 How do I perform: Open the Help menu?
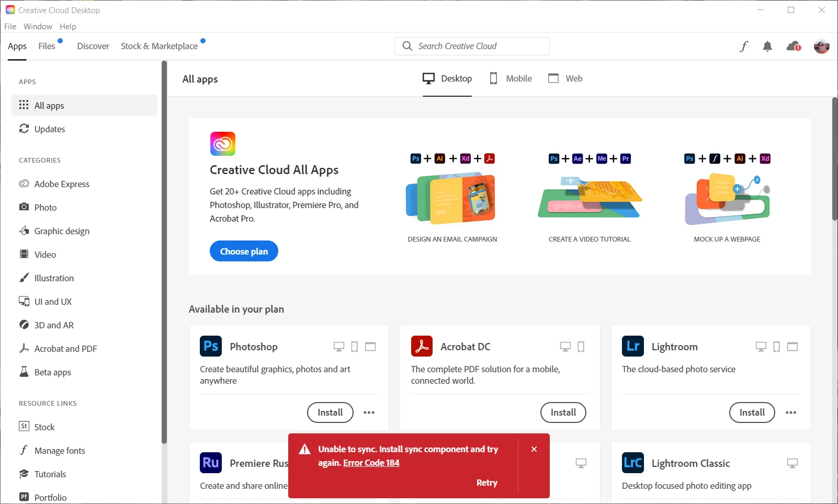68,26
